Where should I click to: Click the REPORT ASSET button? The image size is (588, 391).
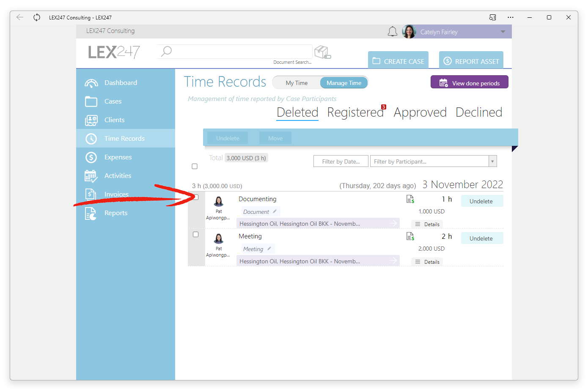tap(471, 60)
